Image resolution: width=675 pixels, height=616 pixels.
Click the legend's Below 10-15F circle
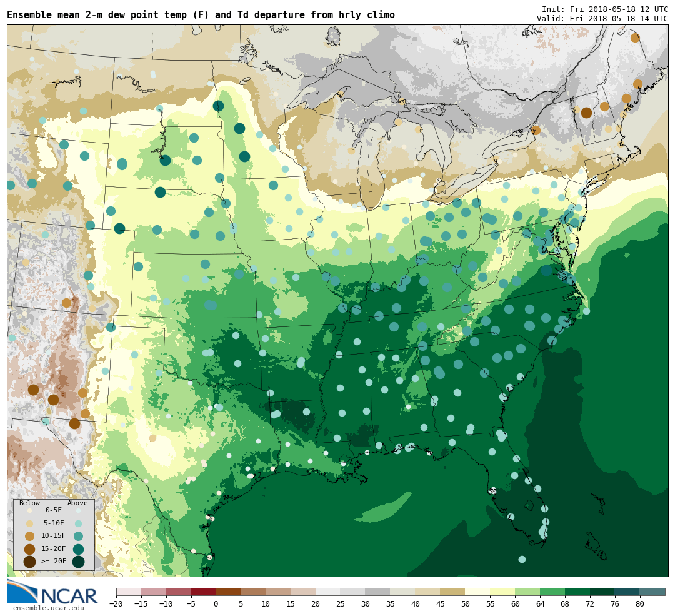coord(30,537)
